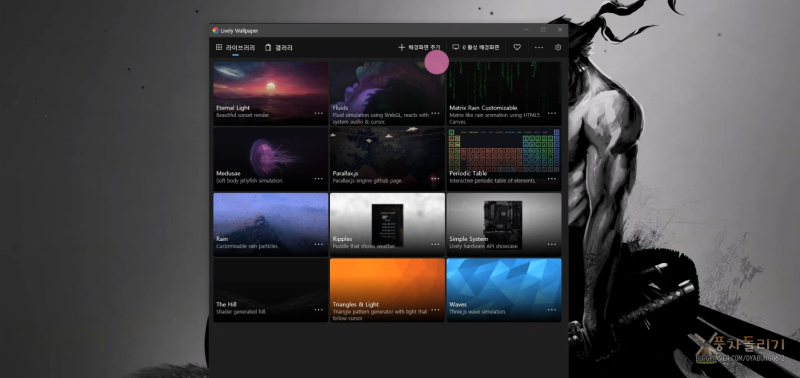Click the 0 활성 배경화면 button
The image size is (800, 378).
(476, 47)
